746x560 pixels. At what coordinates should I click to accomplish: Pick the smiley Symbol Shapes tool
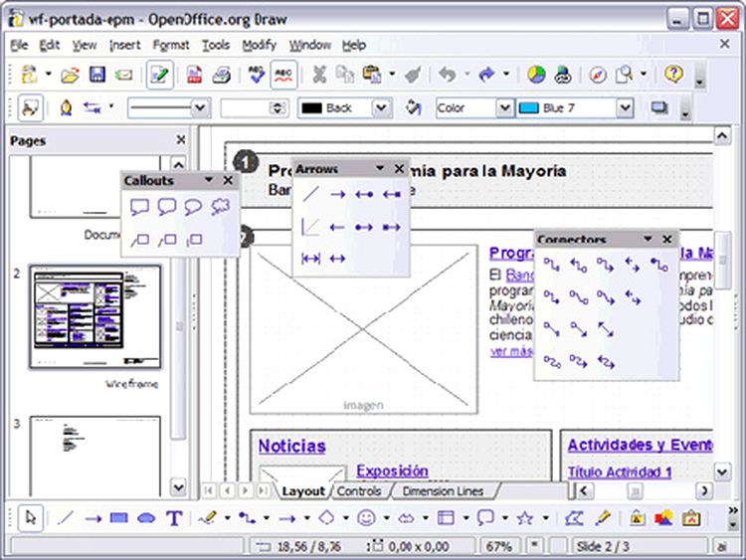(366, 517)
